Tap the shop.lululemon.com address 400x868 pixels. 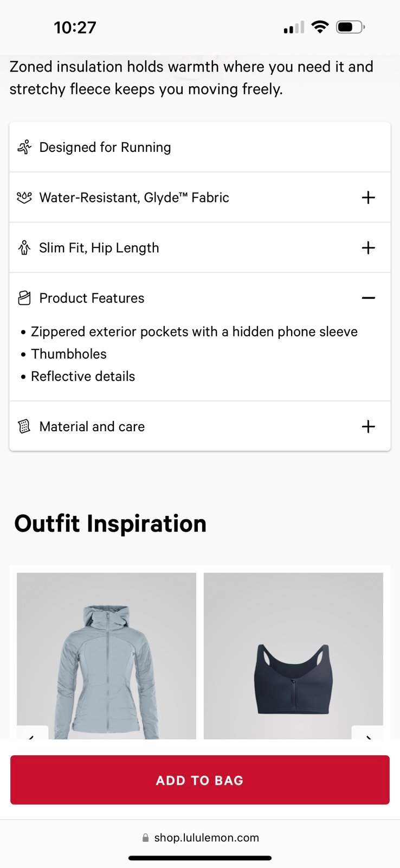(207, 838)
